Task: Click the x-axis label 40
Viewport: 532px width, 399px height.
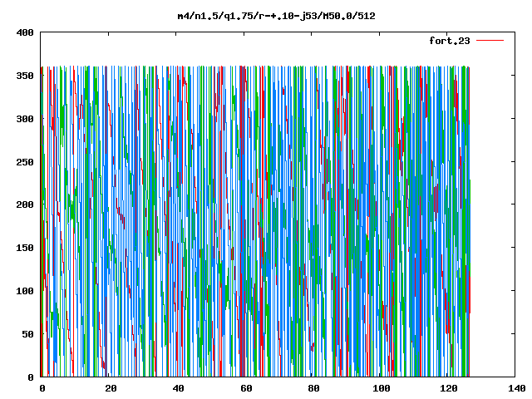Action: point(179,388)
